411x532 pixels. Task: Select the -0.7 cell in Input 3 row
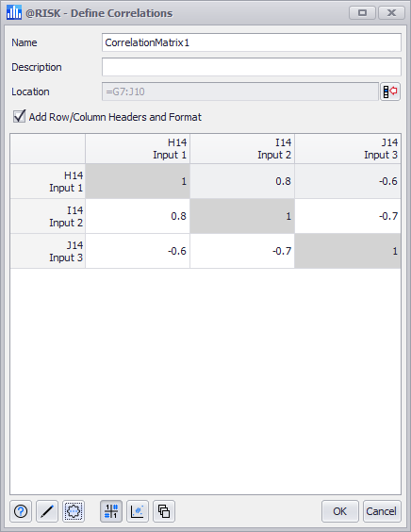pyautogui.click(x=242, y=251)
